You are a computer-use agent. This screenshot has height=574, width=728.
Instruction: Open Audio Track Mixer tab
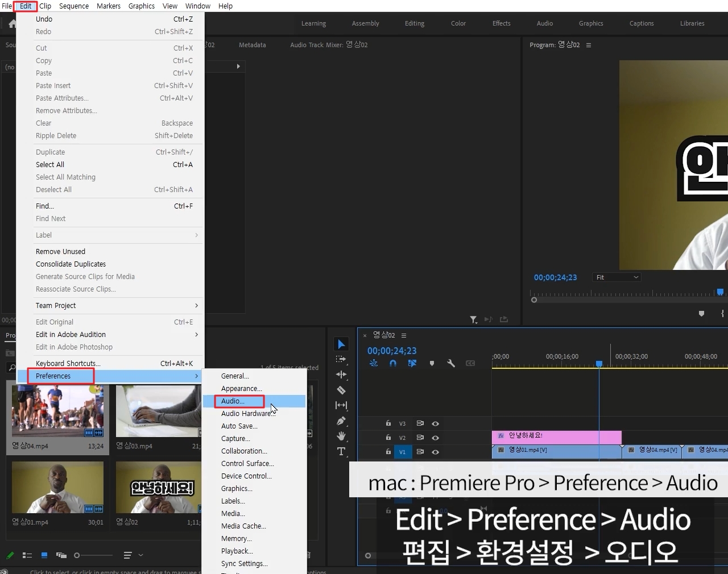pos(329,45)
